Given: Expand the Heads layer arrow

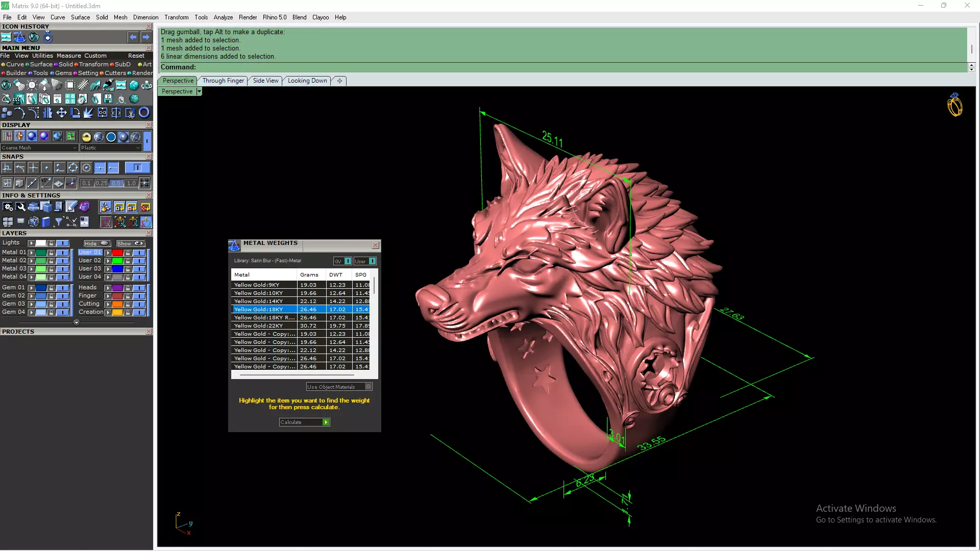Looking at the screenshot, I should pyautogui.click(x=108, y=288).
